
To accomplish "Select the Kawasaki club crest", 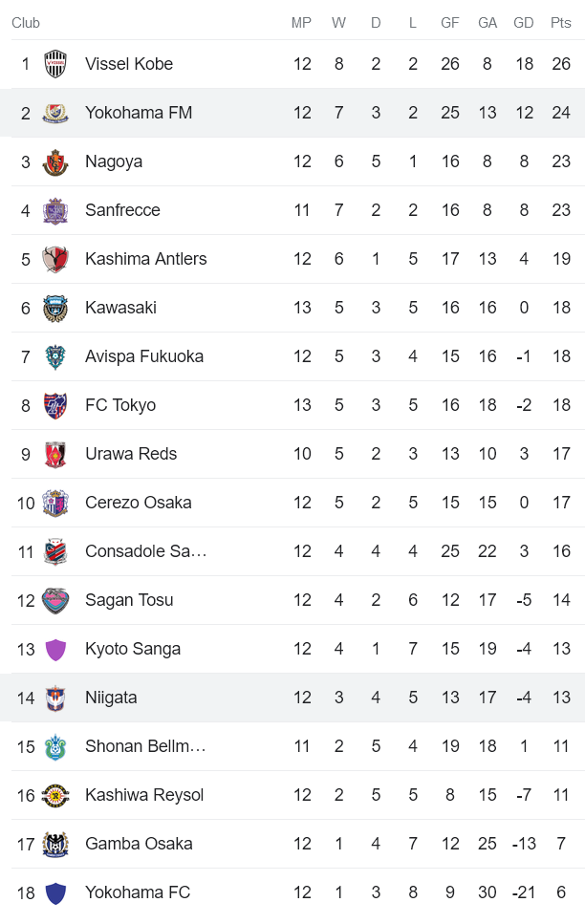I will (54, 308).
